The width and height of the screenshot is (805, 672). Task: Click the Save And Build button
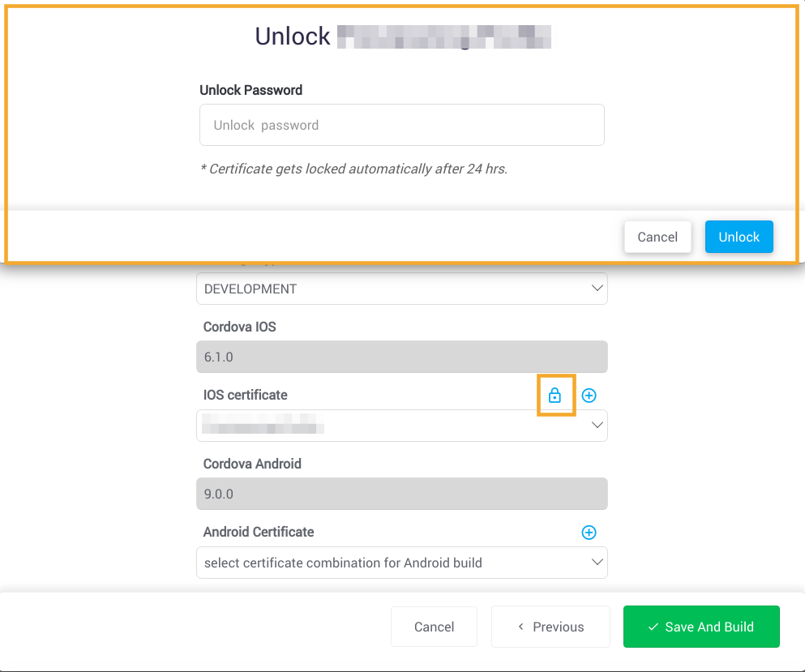click(701, 627)
